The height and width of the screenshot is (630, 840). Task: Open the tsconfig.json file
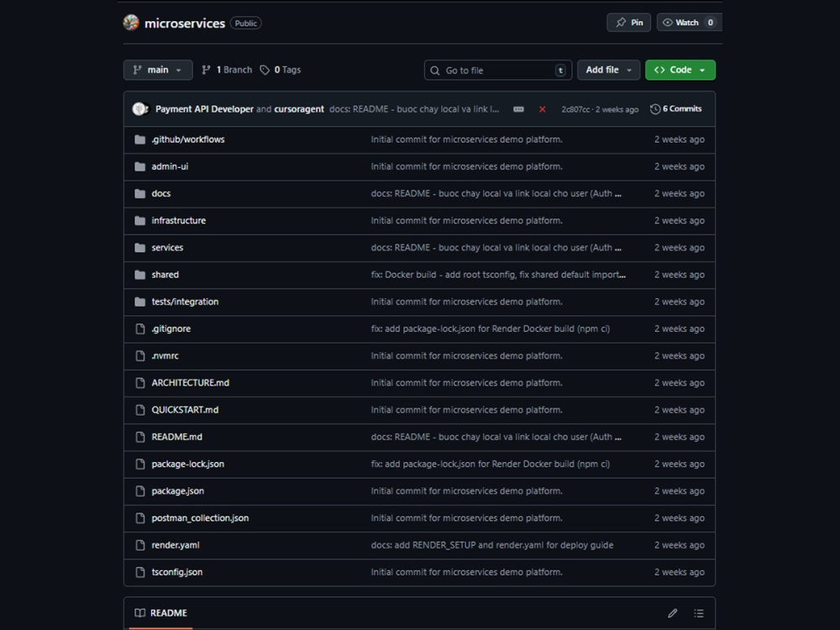(x=176, y=572)
